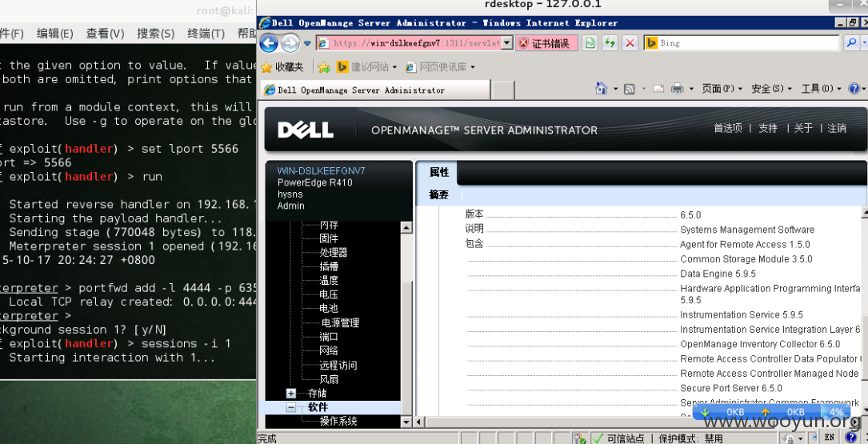The width and height of the screenshot is (868, 444).
Task: Refresh the page with green arrows icon
Action: pos(610,43)
